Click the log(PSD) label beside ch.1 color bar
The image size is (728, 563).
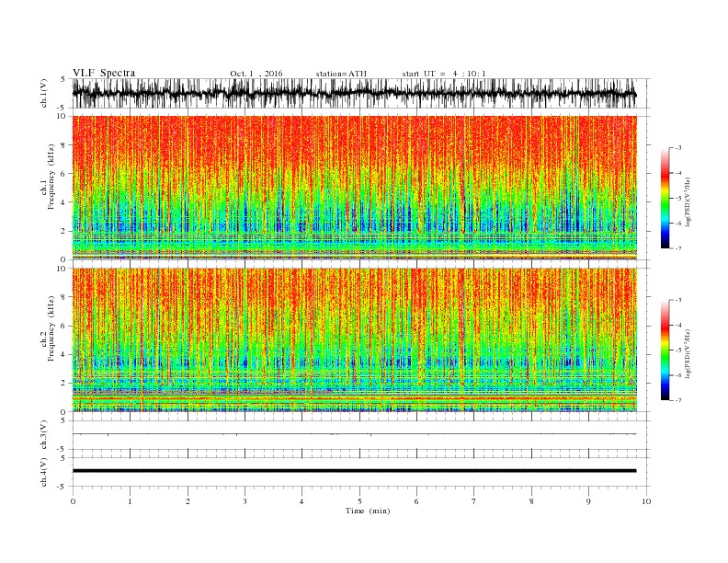pyautogui.click(x=688, y=201)
